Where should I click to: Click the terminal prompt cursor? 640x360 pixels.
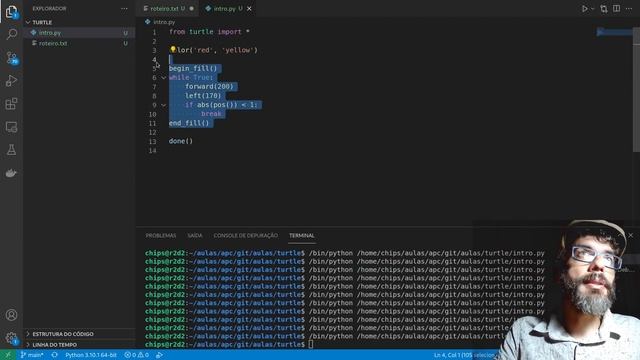tap(311, 344)
